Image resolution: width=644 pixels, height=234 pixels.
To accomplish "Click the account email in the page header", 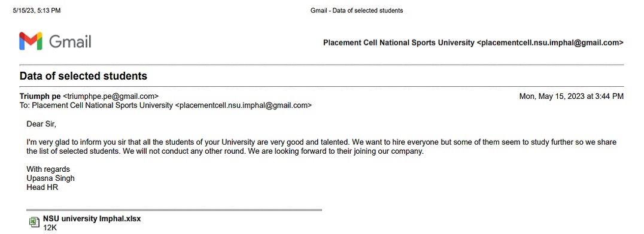I will click(550, 42).
